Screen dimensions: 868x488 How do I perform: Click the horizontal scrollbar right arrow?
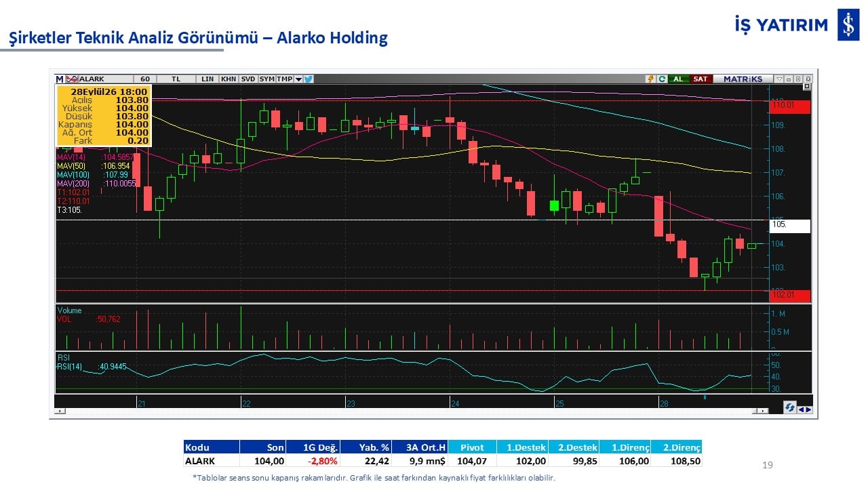(763, 411)
